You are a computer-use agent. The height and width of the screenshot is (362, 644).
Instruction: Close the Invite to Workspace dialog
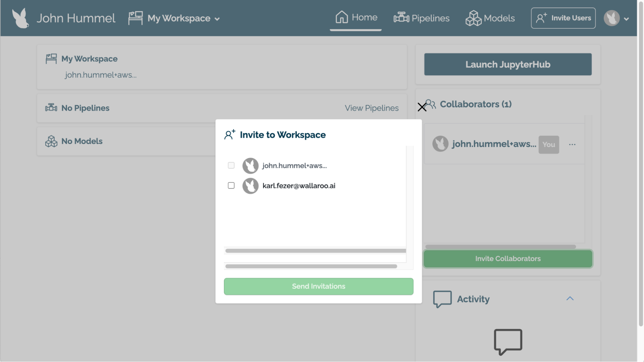(x=422, y=107)
